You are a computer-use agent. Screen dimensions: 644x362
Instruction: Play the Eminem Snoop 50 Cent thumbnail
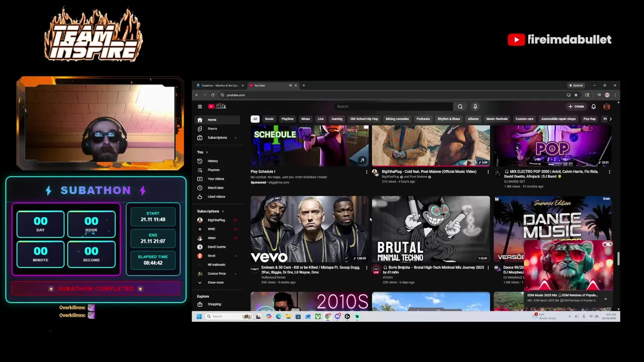tap(309, 229)
